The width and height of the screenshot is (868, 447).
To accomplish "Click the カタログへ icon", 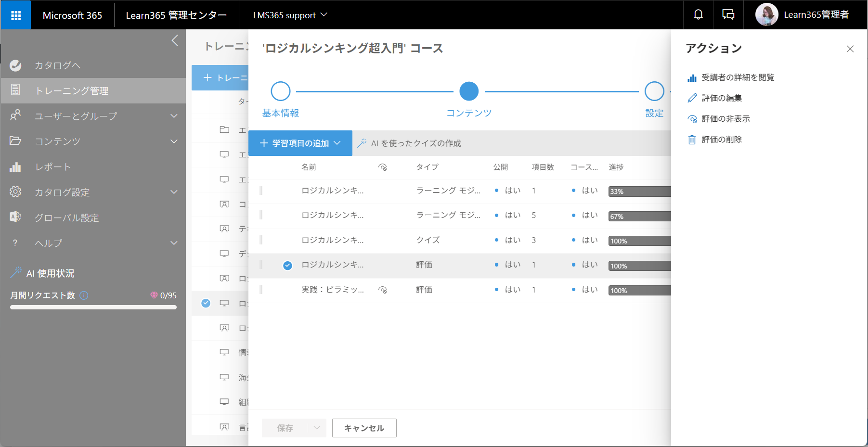I will point(15,65).
